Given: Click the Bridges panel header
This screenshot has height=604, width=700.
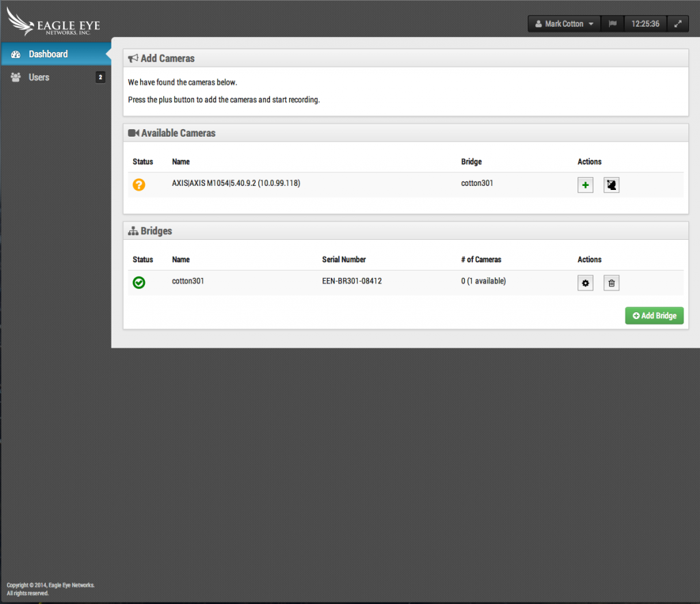Looking at the screenshot, I should tap(156, 231).
